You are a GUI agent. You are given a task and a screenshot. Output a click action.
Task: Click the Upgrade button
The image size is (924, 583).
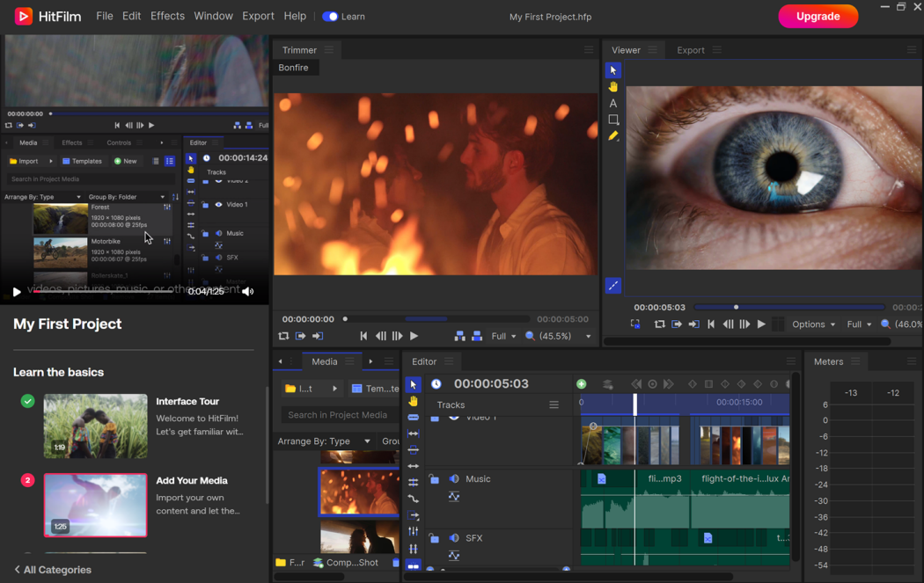[818, 16]
